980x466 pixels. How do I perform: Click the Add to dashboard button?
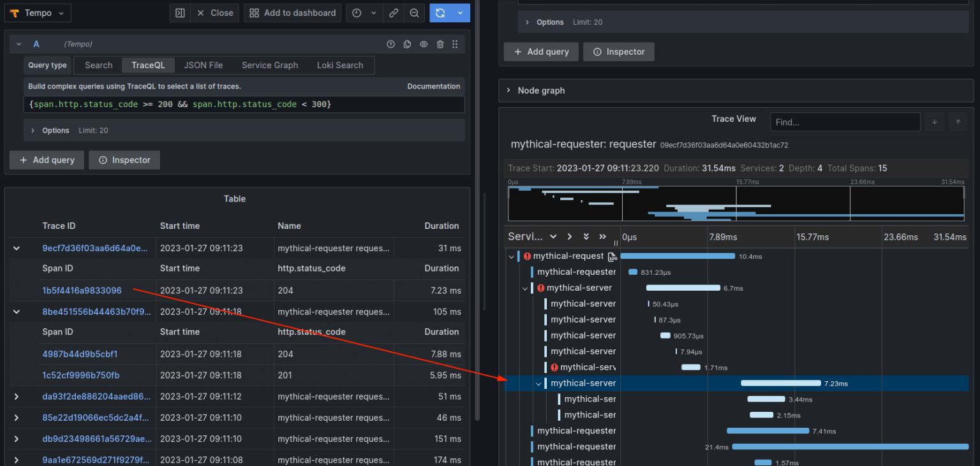click(x=292, y=12)
